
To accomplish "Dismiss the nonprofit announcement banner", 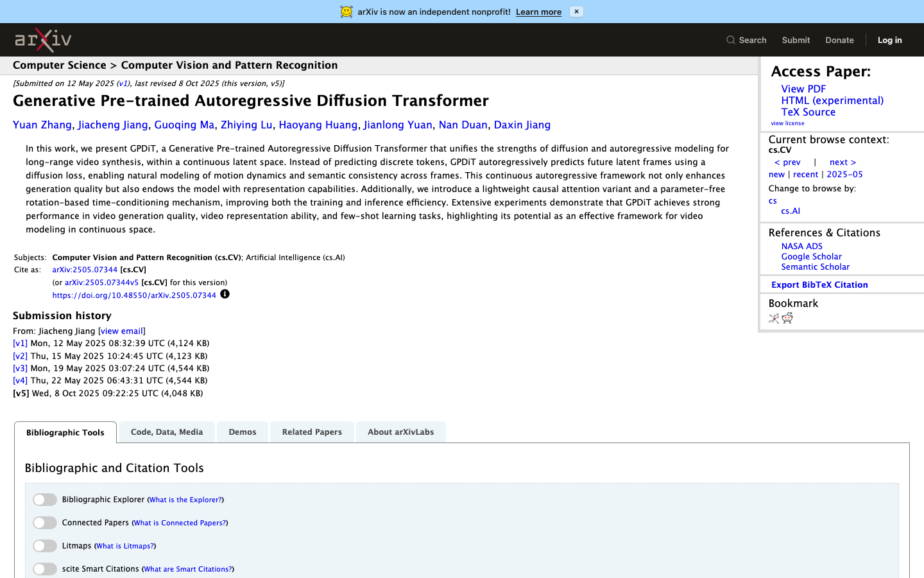I will [576, 12].
